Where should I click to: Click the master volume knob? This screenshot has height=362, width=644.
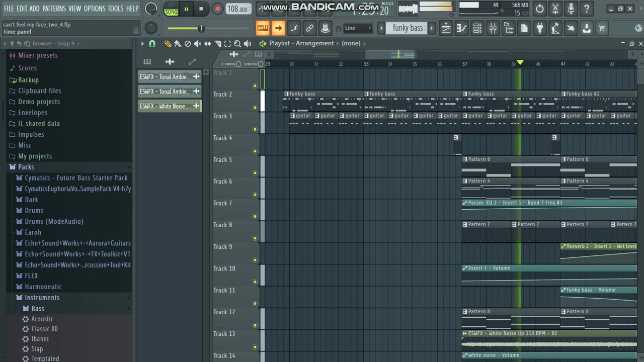click(x=151, y=9)
